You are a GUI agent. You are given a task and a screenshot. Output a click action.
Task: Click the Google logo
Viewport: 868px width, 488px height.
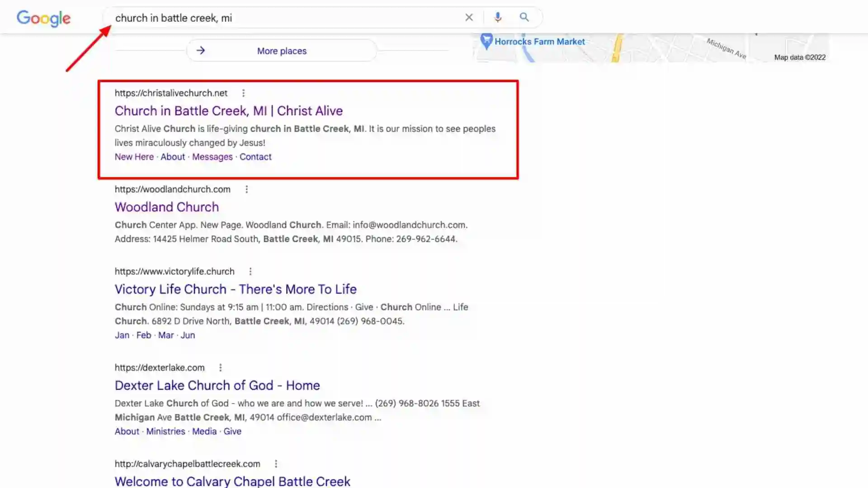pos(43,18)
